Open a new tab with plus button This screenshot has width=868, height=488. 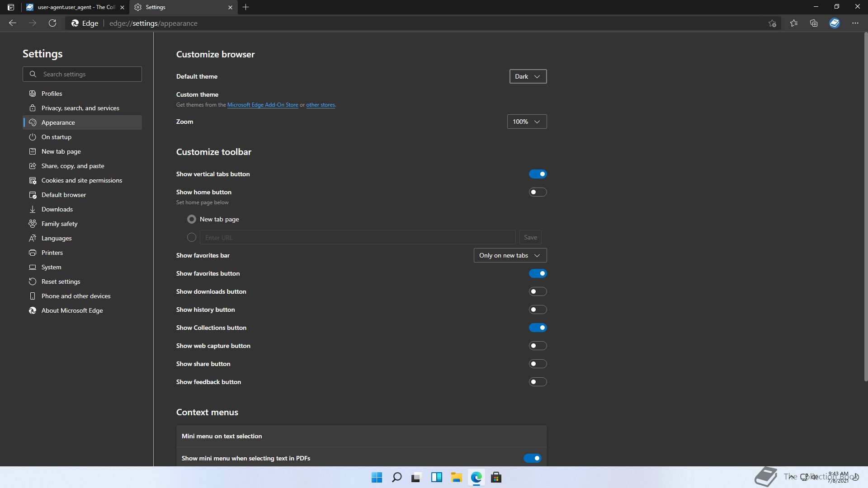[x=245, y=7]
